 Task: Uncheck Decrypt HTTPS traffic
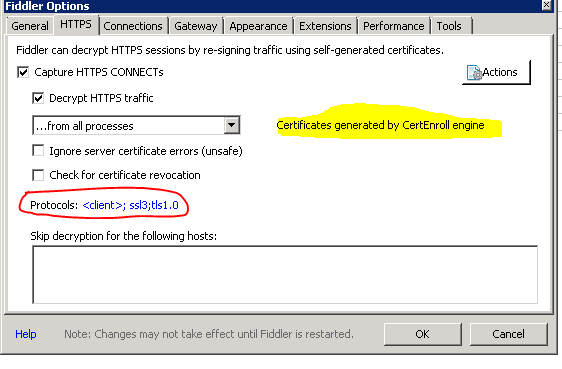38,98
